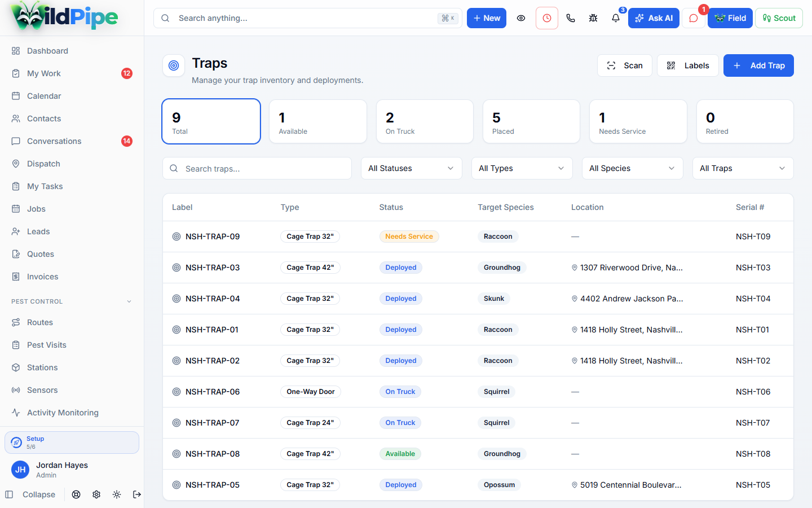The image size is (812, 508).
Task: Switch to Field mode
Action: tap(730, 18)
